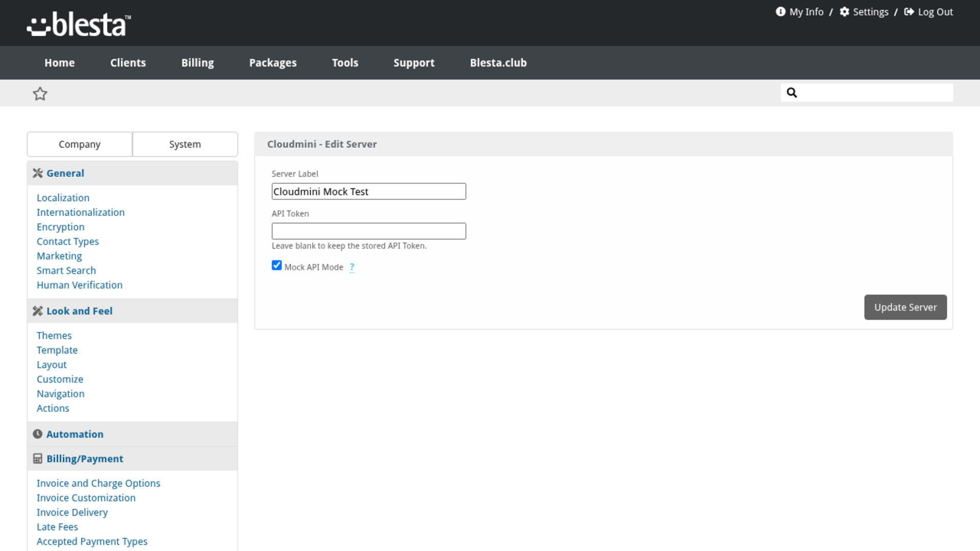The height and width of the screenshot is (551, 980).
Task: Focus the top search box
Action: [867, 92]
